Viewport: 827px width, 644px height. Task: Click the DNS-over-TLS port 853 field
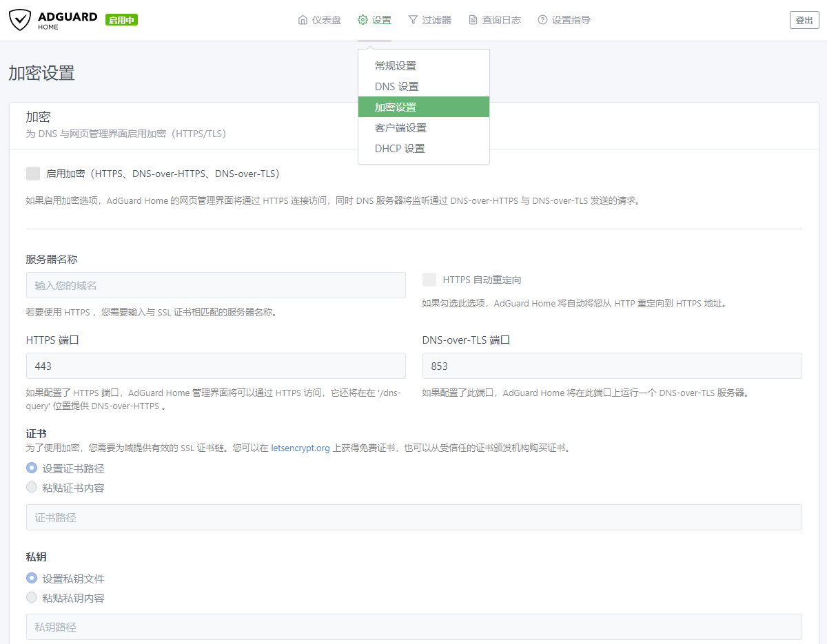point(612,366)
